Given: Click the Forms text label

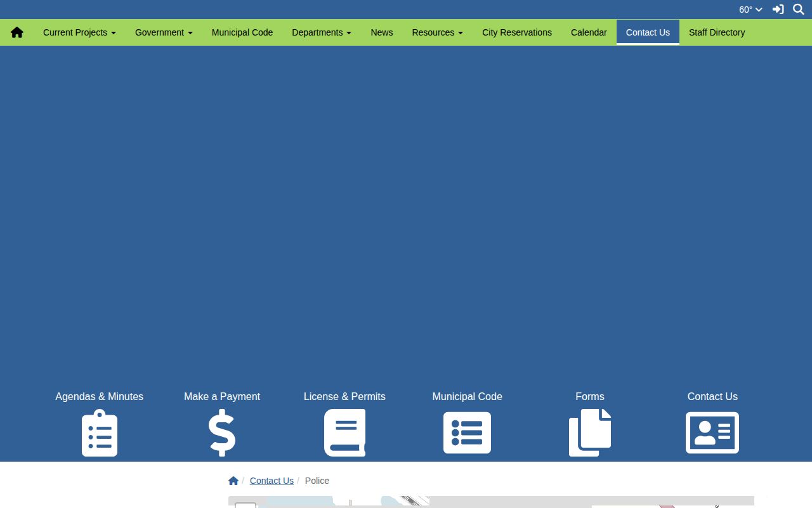Looking at the screenshot, I should [x=590, y=396].
